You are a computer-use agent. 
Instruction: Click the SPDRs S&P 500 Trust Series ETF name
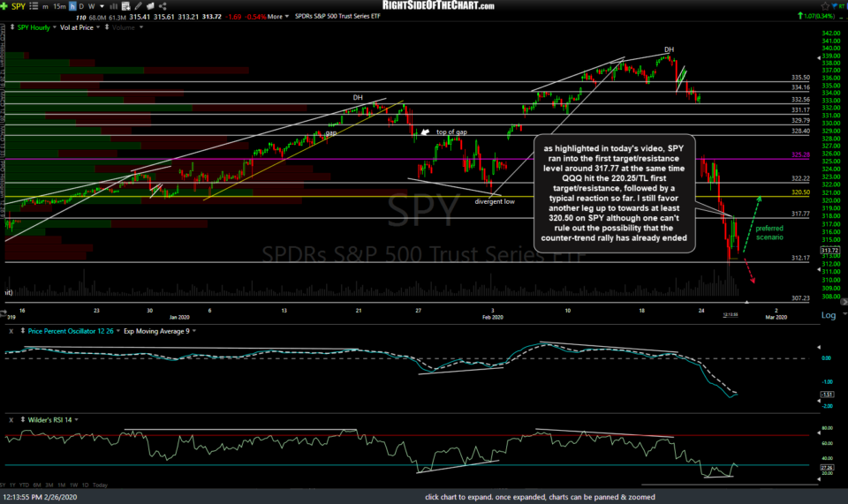[x=337, y=16]
